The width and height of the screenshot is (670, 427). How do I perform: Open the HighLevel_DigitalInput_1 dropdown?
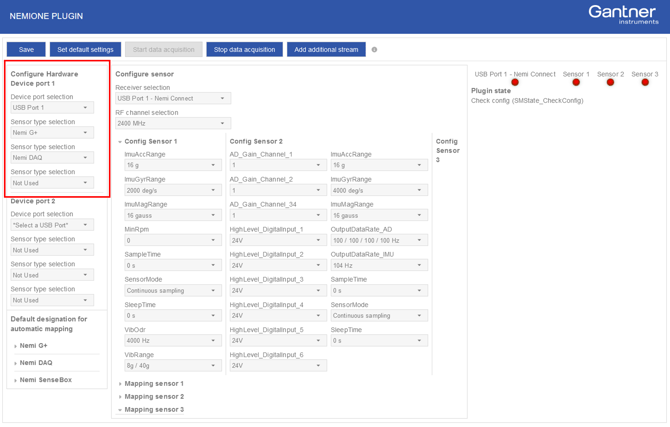(278, 240)
